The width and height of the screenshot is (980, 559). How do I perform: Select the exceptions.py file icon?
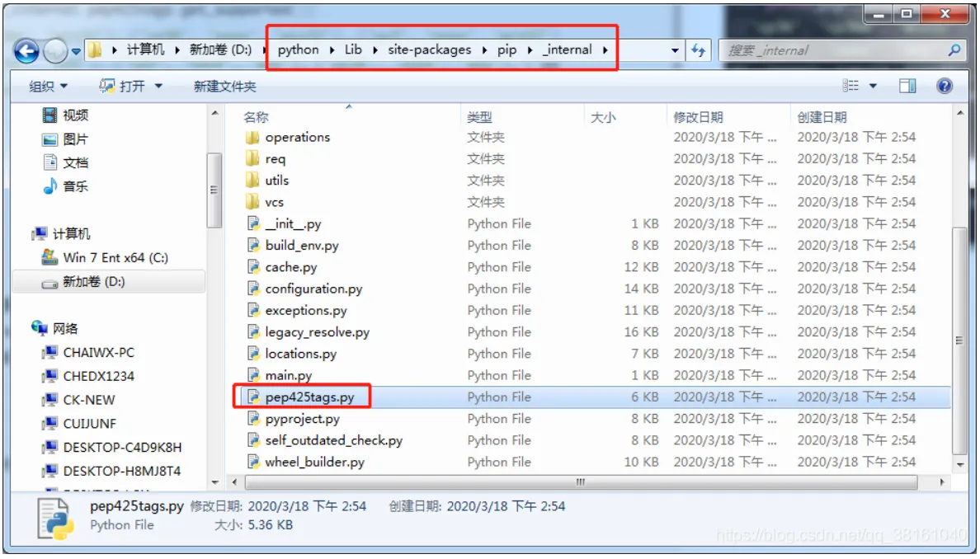[x=253, y=310]
